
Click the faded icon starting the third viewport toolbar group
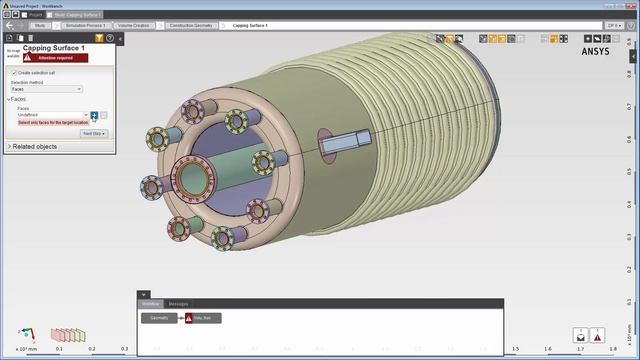544,39
